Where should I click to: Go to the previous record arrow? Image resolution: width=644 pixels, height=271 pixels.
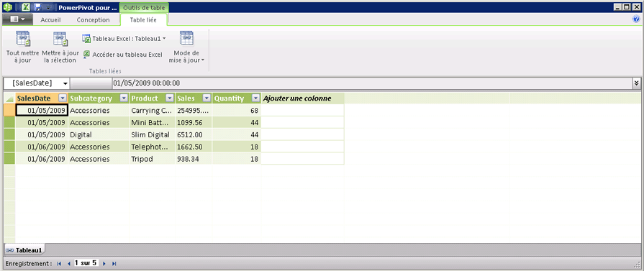pyautogui.click(x=69, y=264)
